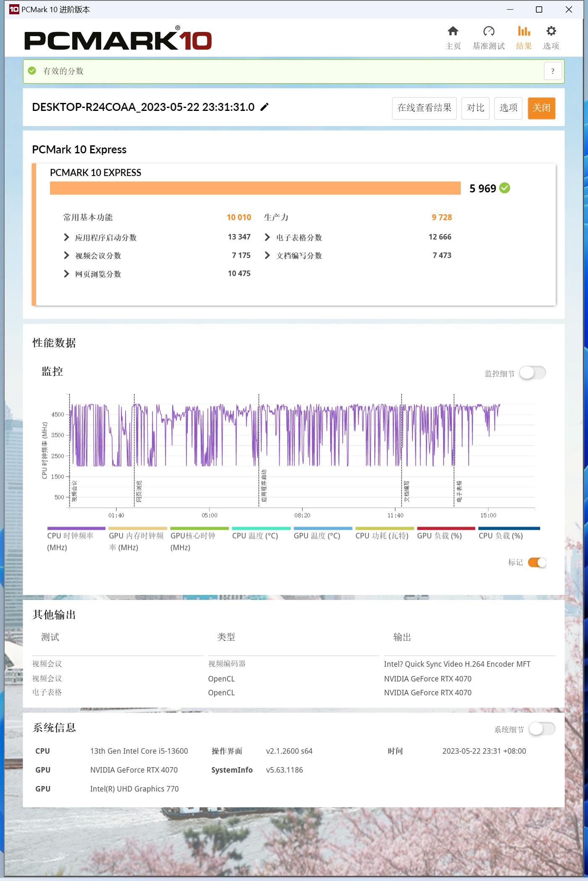
Task: Click Intel Quick Sync Video H.264 Encoder text
Action: point(457,664)
